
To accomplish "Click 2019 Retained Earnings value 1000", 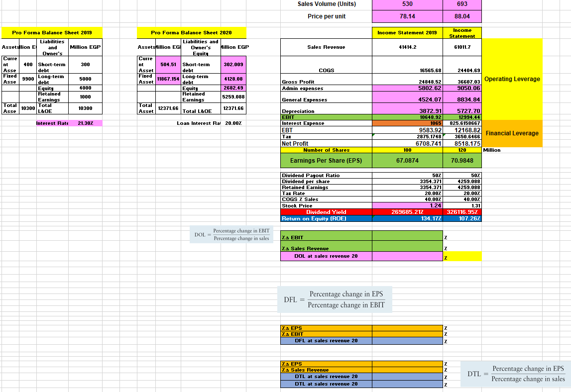I will pos(85,97).
